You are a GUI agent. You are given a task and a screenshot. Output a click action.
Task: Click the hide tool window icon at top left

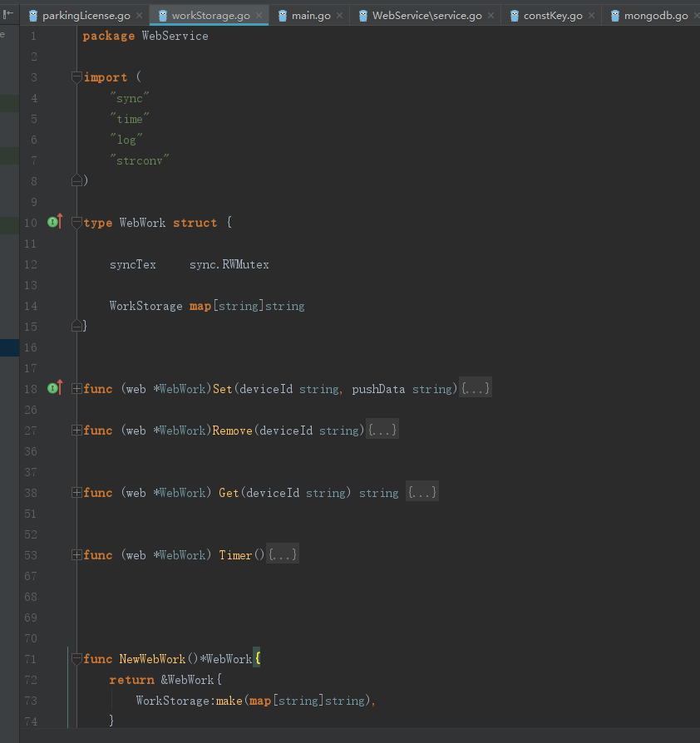click(8, 14)
